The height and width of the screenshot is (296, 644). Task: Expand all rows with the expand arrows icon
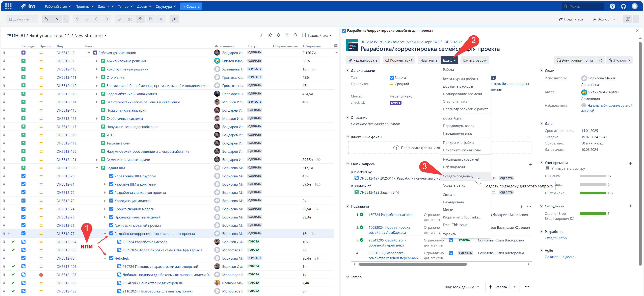coord(47,19)
